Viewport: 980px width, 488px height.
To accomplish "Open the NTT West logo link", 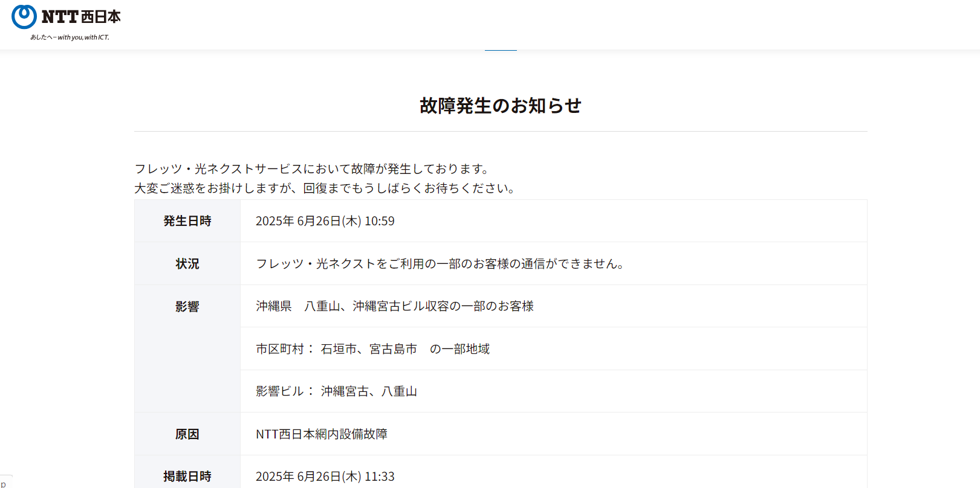I will point(67,22).
